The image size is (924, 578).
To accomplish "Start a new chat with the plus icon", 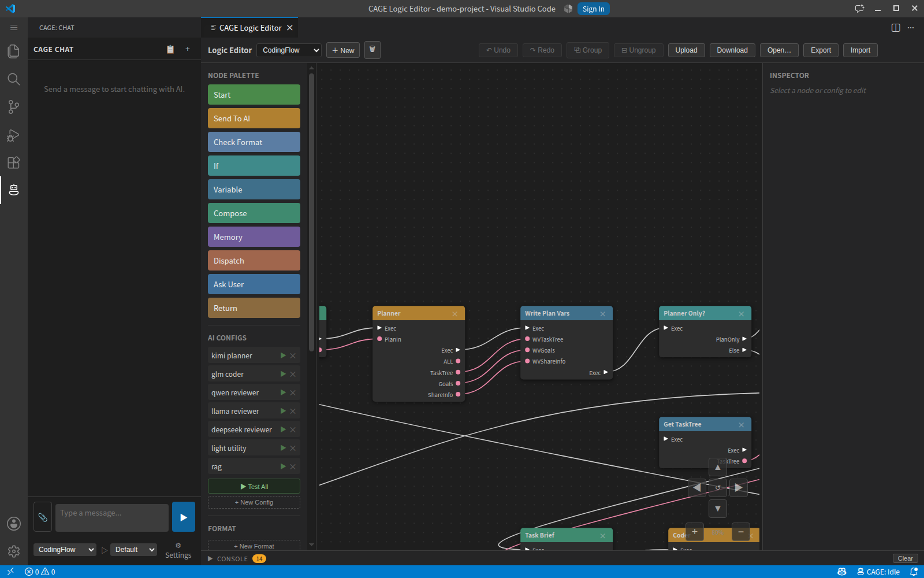I will [188, 50].
